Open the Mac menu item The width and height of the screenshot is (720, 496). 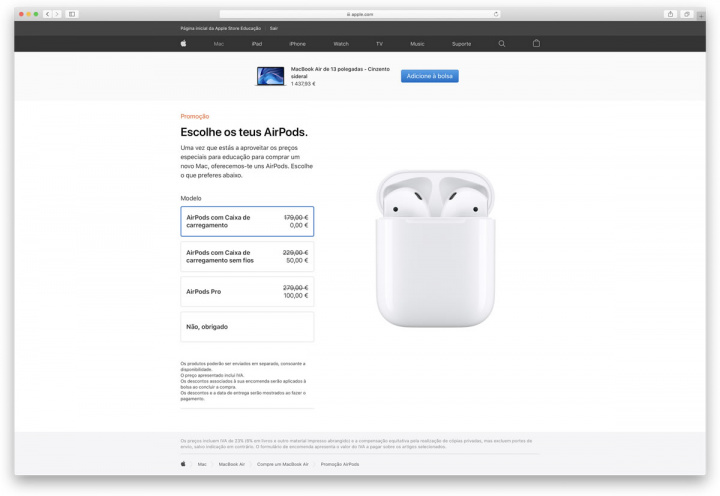(219, 44)
